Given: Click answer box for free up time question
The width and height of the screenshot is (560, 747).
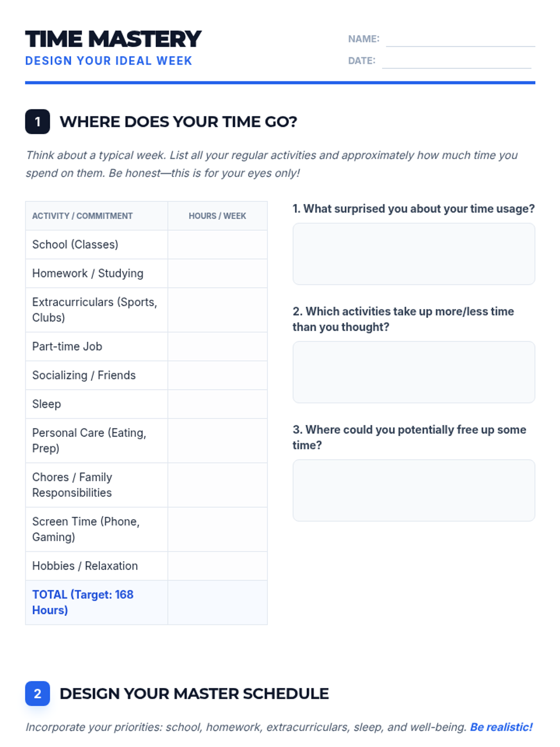Looking at the screenshot, I should 413,490.
